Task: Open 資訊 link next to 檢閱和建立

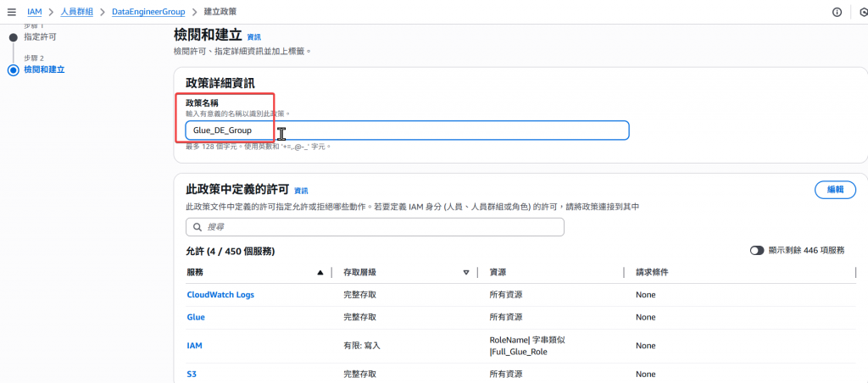Action: coord(254,37)
